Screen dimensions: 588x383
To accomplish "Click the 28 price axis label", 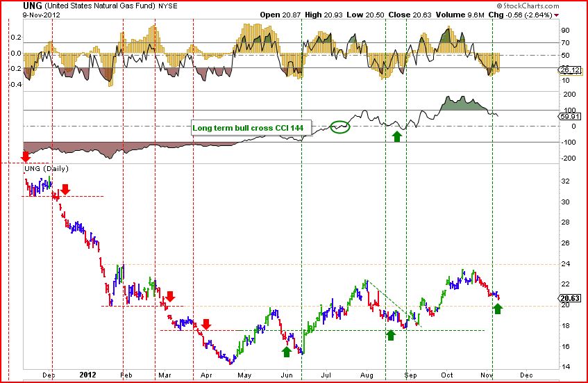I will pyautogui.click(x=565, y=222).
